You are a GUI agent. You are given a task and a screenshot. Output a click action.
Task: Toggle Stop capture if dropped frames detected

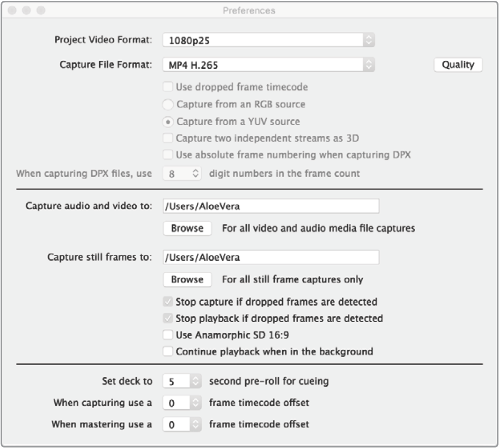click(168, 302)
